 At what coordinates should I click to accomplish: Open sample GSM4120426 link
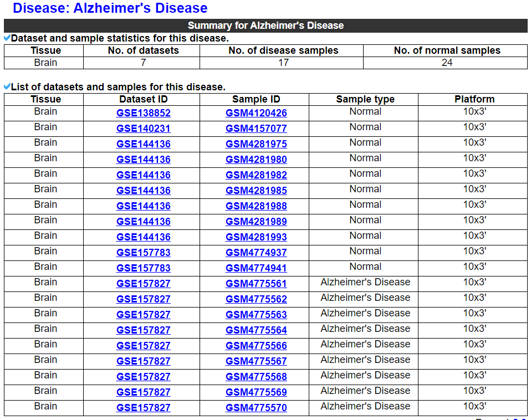(256, 113)
